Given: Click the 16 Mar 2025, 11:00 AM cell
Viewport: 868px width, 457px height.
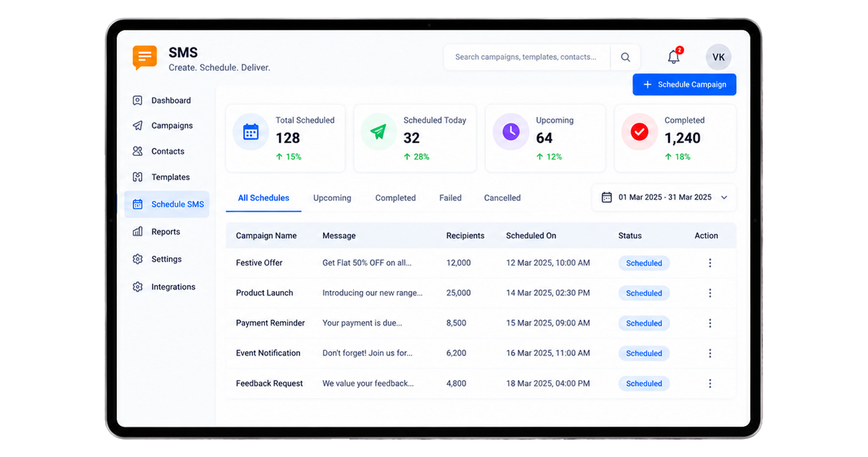Looking at the screenshot, I should pos(548,353).
